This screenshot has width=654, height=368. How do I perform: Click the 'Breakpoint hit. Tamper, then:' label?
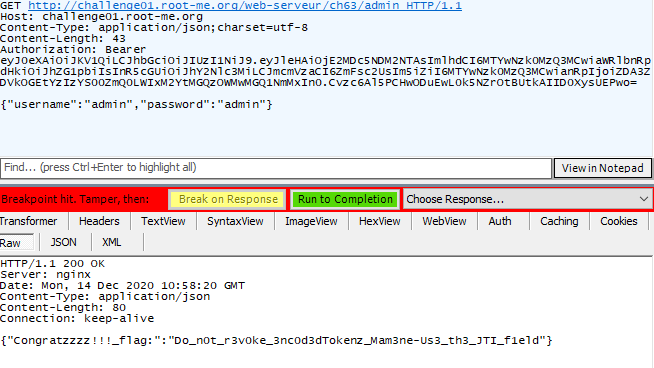[75, 199]
